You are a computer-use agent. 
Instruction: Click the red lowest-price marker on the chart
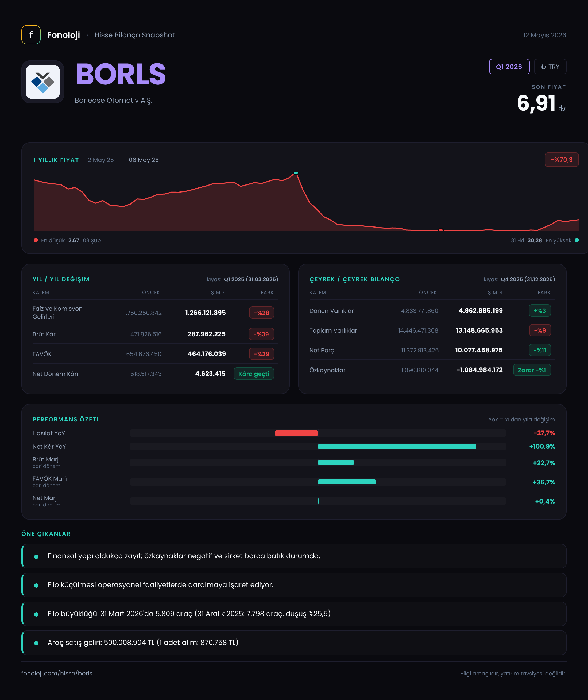[x=441, y=230]
